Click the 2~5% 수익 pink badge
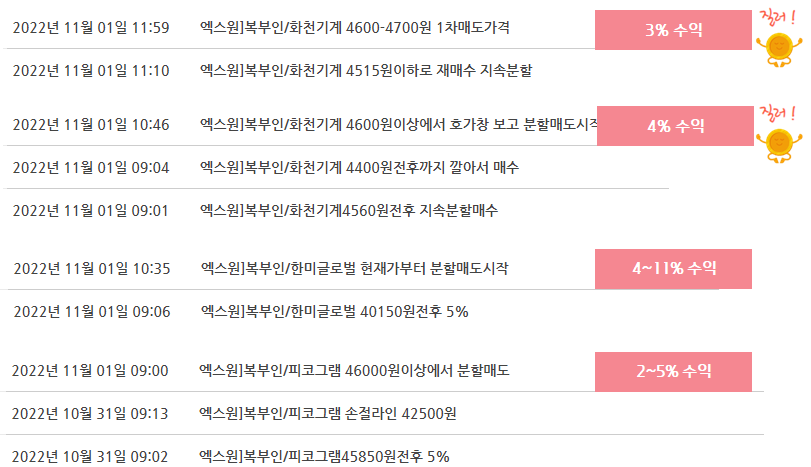Screen dimensions: 811x467 (673, 372)
